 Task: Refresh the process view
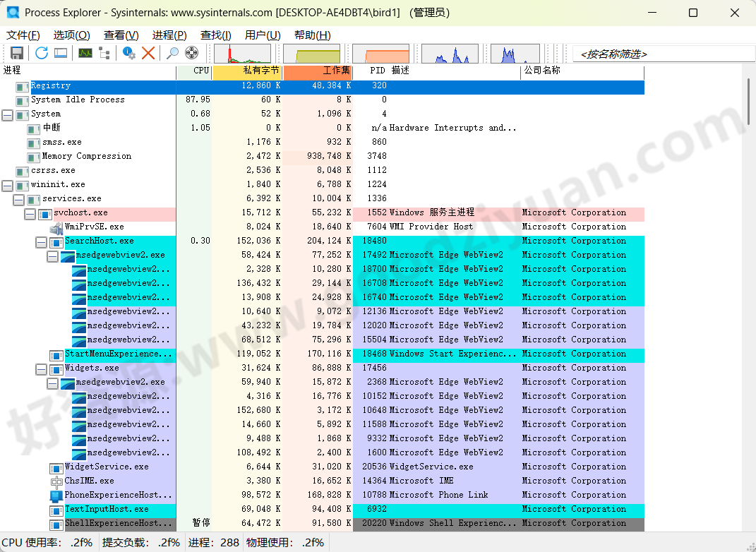coord(41,53)
